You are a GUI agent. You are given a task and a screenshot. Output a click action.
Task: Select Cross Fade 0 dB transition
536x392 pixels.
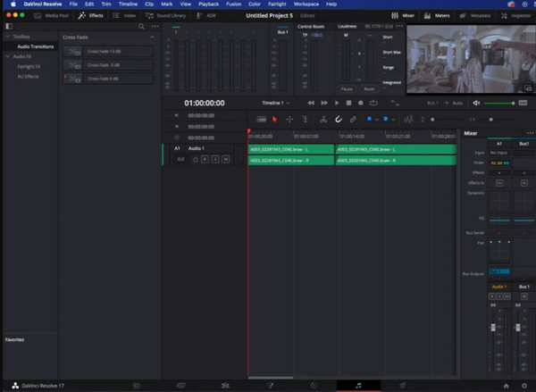pyautogui.click(x=108, y=79)
